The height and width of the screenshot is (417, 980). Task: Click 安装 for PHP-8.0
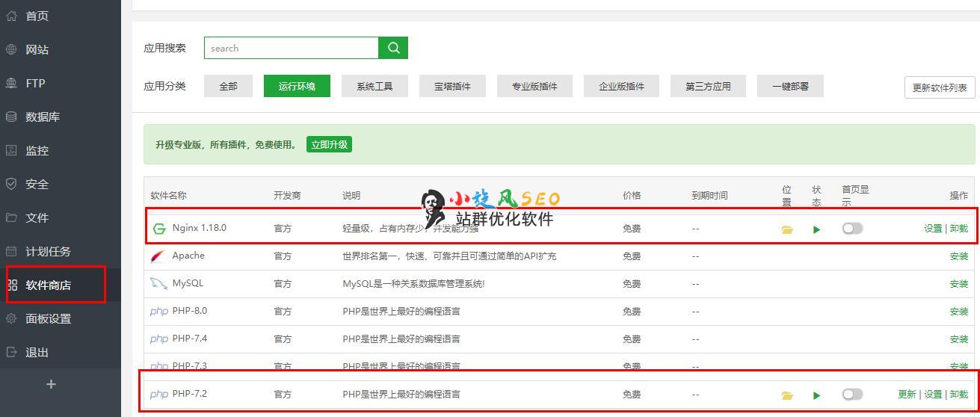(x=959, y=312)
